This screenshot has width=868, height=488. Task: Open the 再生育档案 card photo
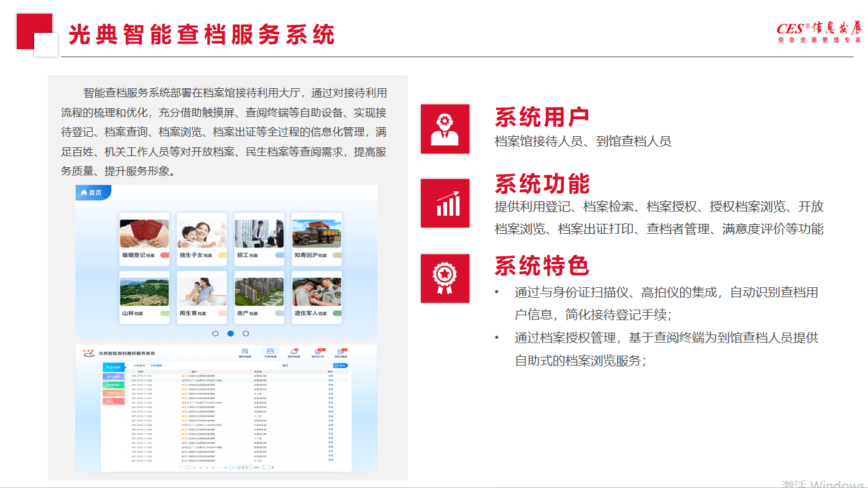click(x=201, y=292)
